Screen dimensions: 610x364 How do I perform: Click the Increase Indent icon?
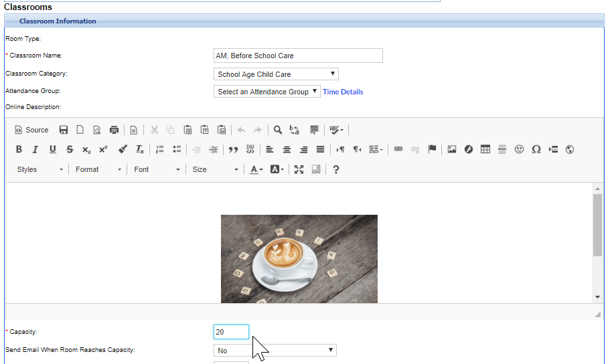point(213,149)
